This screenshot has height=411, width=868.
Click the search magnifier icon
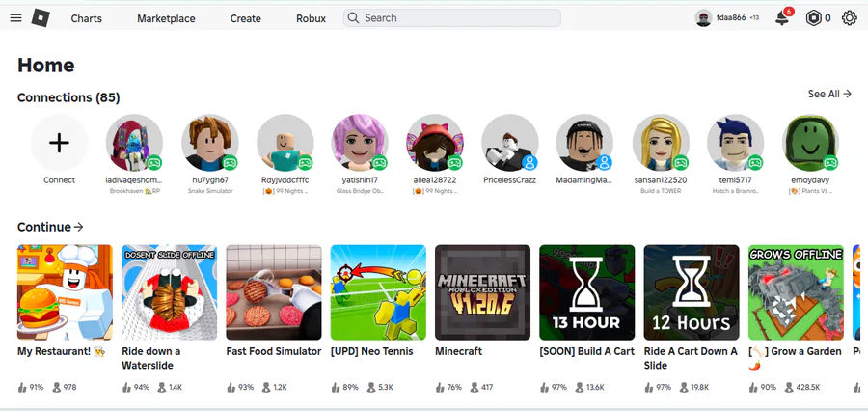pos(353,17)
